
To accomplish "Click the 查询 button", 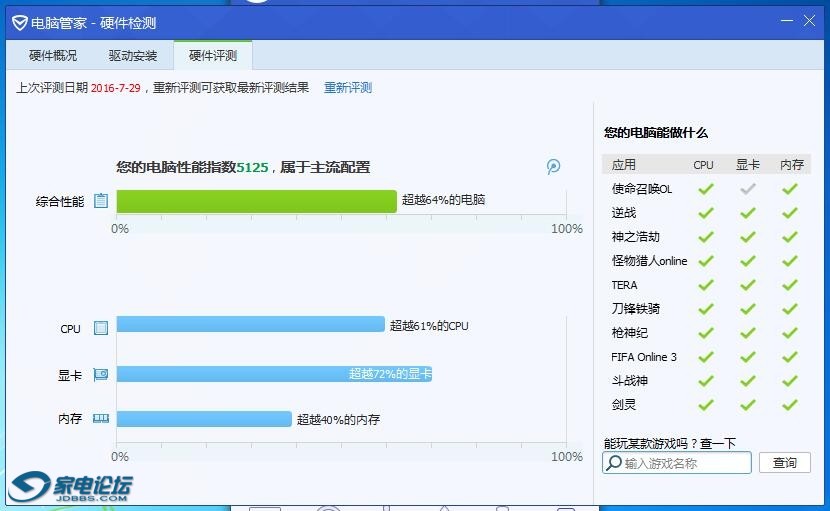I will 784,463.
